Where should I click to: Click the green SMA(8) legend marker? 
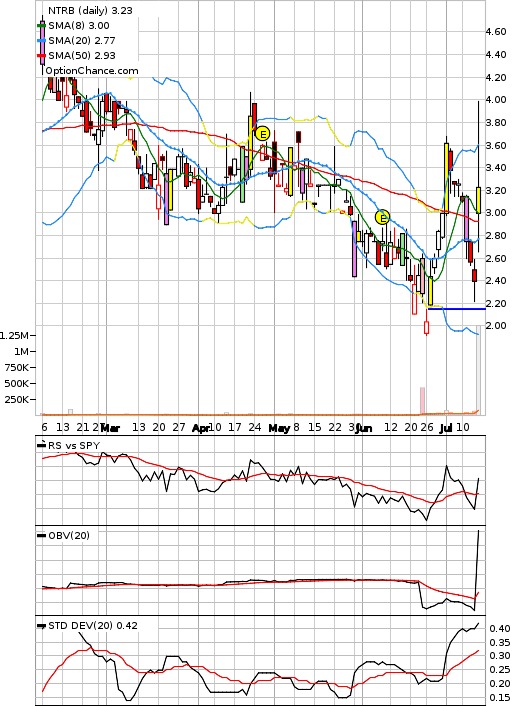[41, 26]
